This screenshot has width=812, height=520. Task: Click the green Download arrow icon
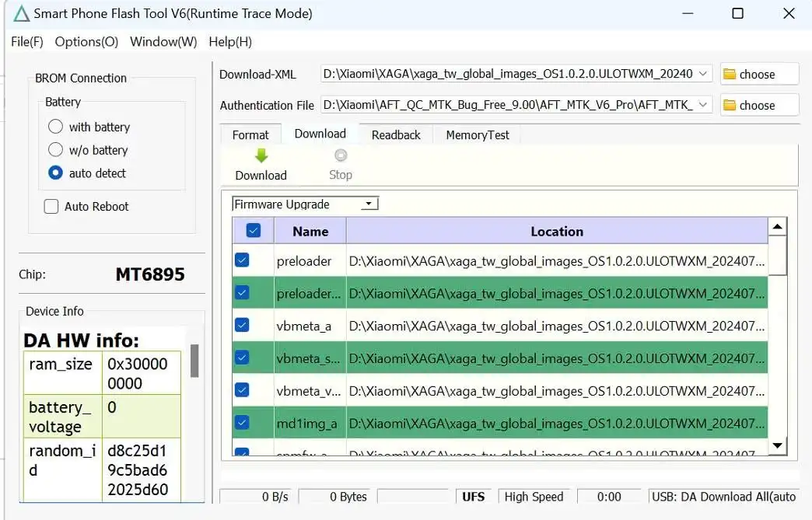coord(261,155)
